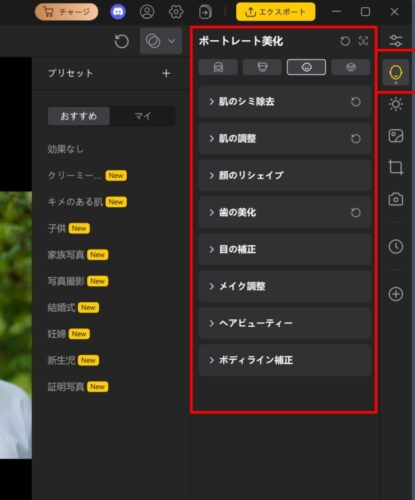Switch to the おすすめ presets tab

click(x=79, y=116)
